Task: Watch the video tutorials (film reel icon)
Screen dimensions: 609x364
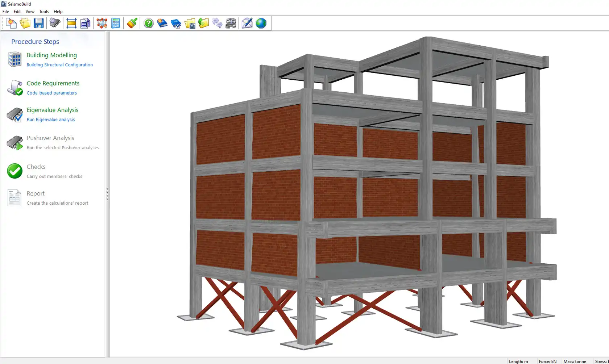Action: [231, 23]
